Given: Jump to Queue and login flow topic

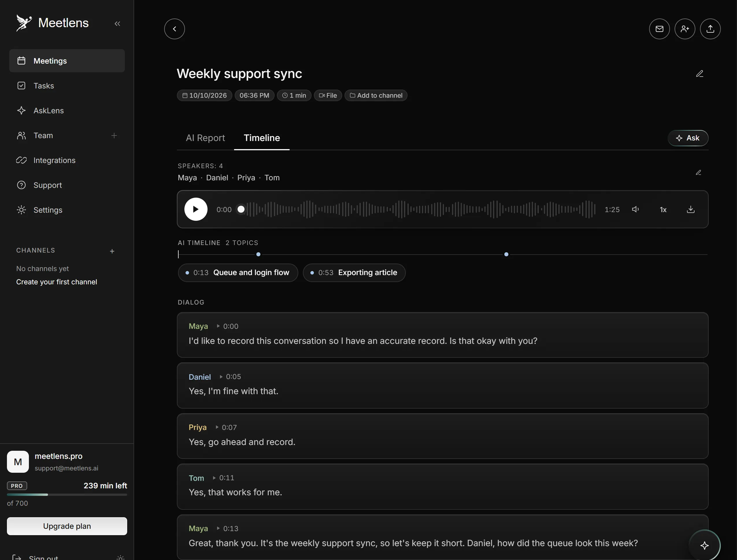Looking at the screenshot, I should tap(238, 273).
